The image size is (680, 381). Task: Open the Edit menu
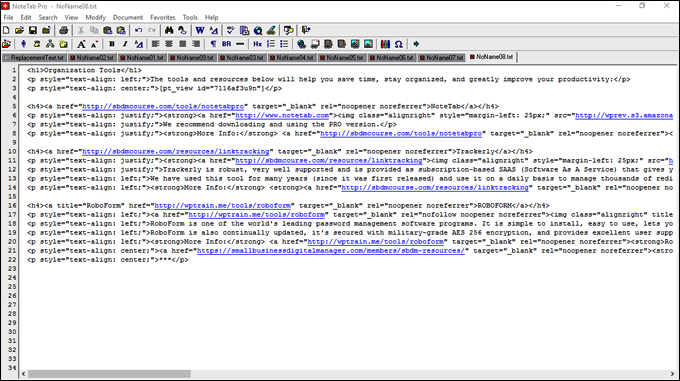[26, 17]
